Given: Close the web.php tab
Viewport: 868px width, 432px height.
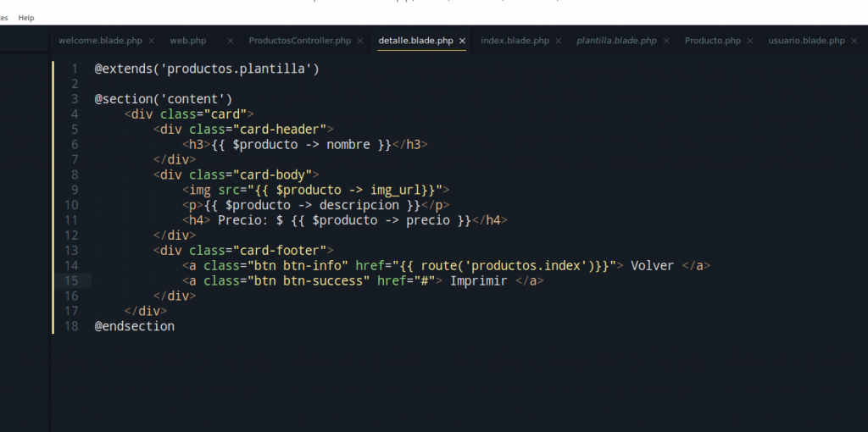Looking at the screenshot, I should click(231, 41).
